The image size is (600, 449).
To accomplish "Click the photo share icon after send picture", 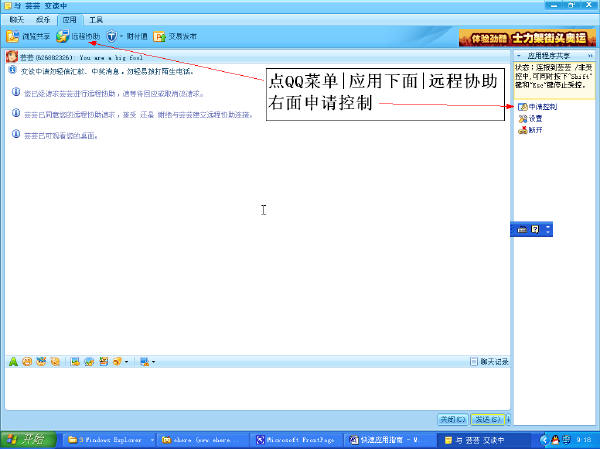I will [89, 361].
